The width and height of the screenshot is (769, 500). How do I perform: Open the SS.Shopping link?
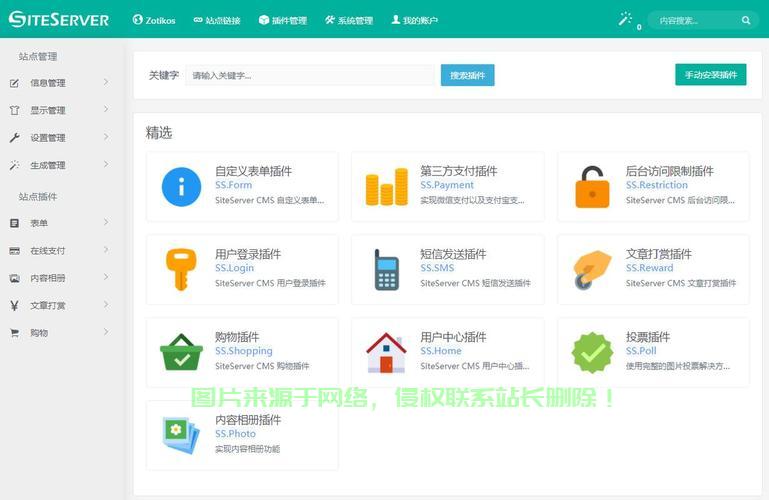point(244,351)
